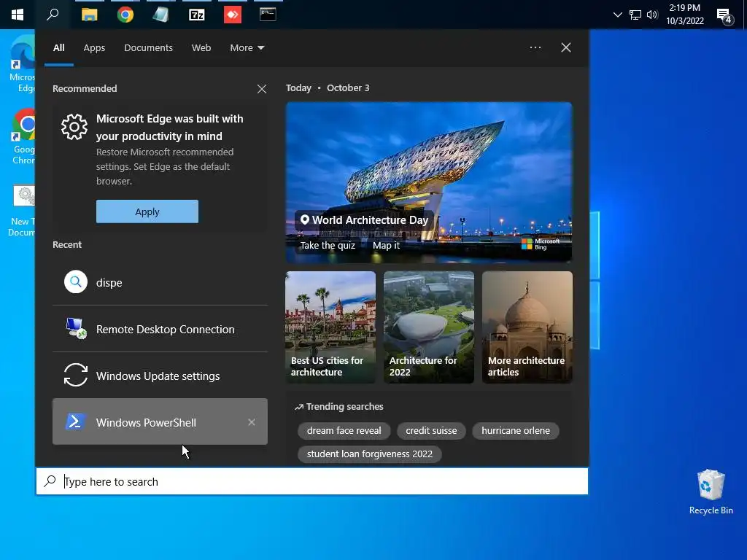747x560 pixels.
Task: Open the red AnyDesk taskbar icon
Action: (233, 15)
